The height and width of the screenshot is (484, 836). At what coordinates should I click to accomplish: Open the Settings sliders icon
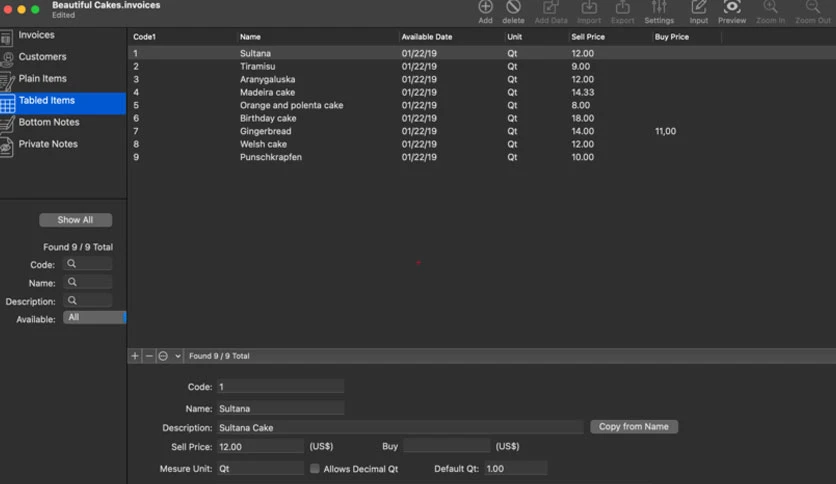(659, 7)
